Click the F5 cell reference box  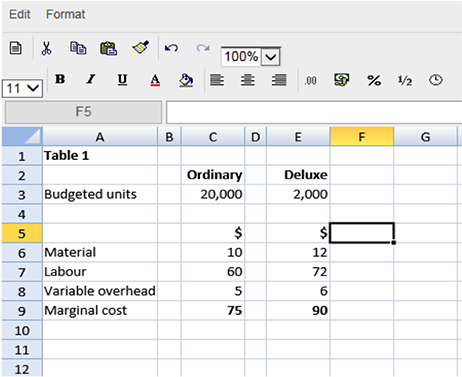coord(83,112)
